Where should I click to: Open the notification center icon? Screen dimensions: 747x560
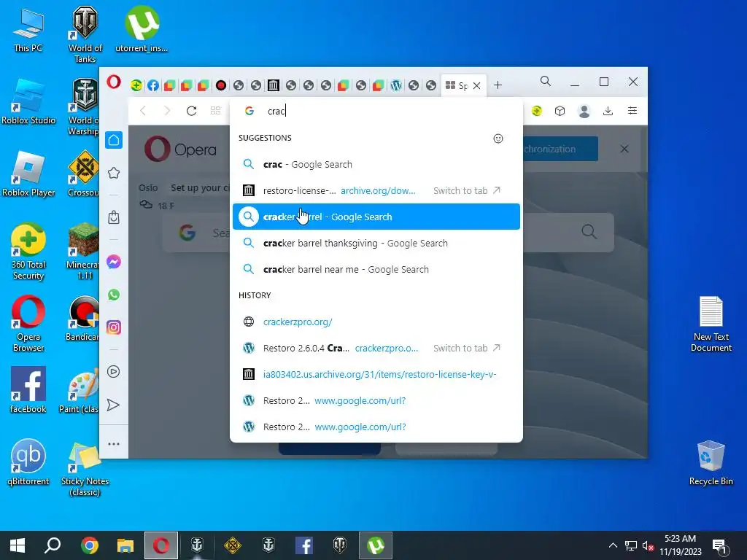(x=719, y=546)
